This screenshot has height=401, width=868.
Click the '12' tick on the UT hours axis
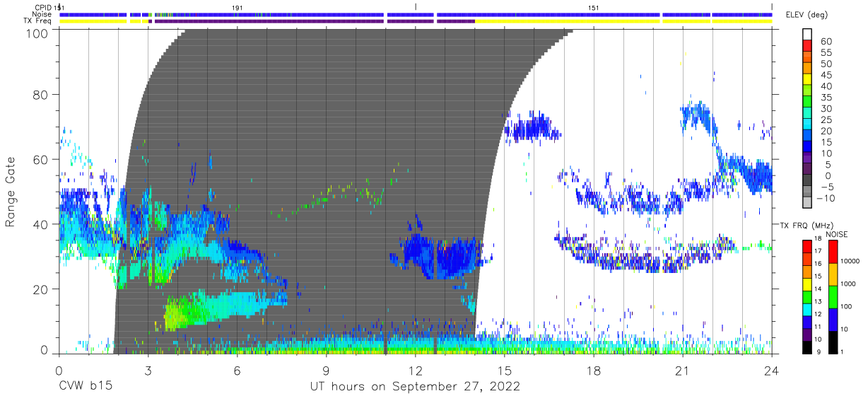pyautogui.click(x=415, y=370)
